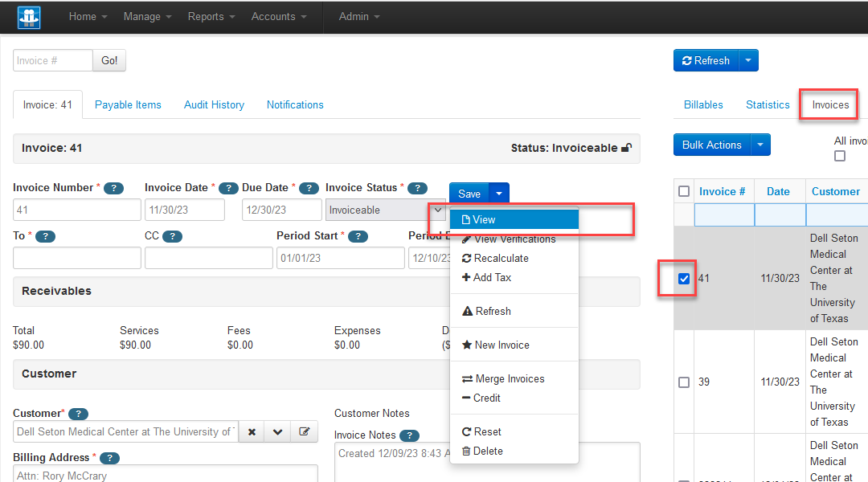Open help for Invoice Date field
This screenshot has height=482, width=868.
[228, 188]
